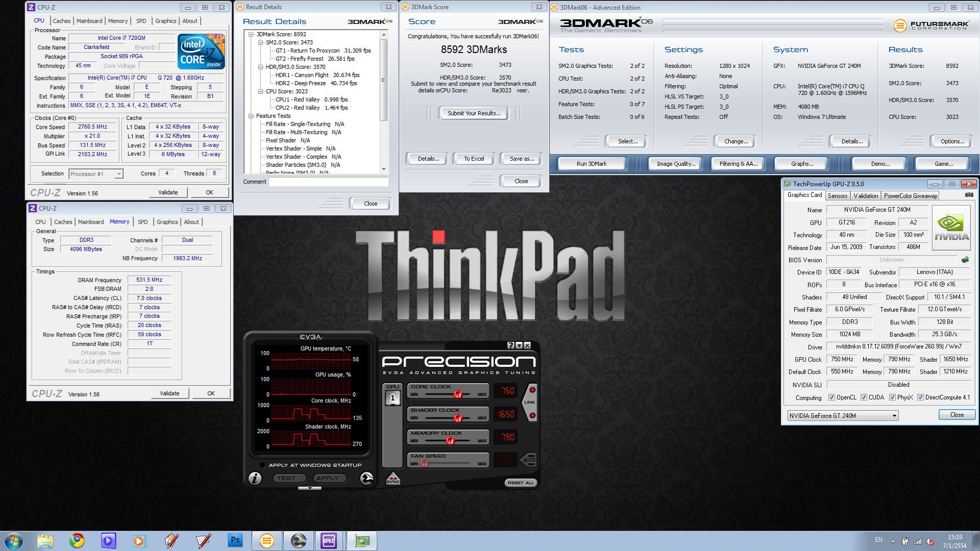Open Precision help question mark icon
The height and width of the screenshot is (551, 980).
coord(510,345)
